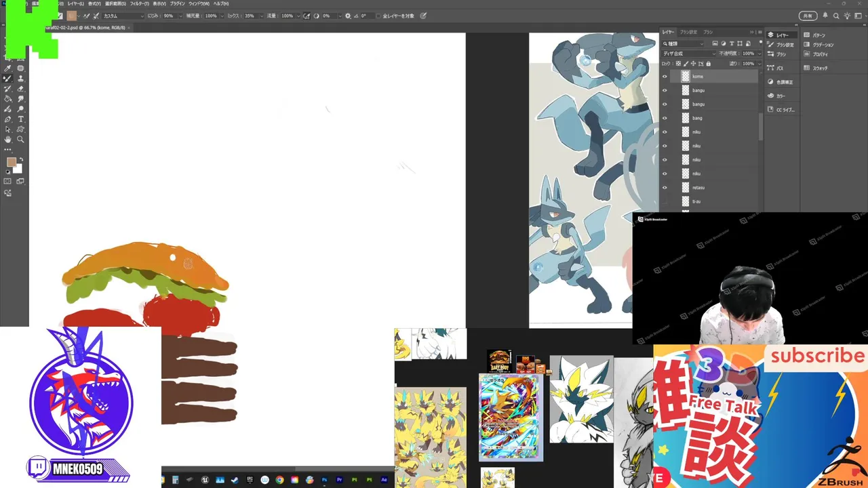Select the Zoom magnifier tool
868x488 pixels.
point(20,140)
